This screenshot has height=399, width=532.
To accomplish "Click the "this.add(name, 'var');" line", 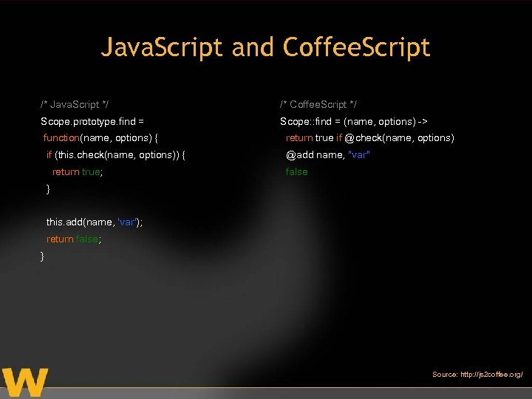I will tap(95, 222).
